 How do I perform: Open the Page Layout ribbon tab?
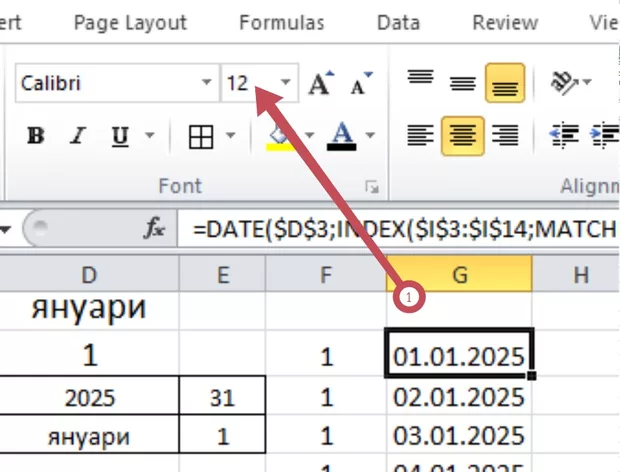point(130,23)
